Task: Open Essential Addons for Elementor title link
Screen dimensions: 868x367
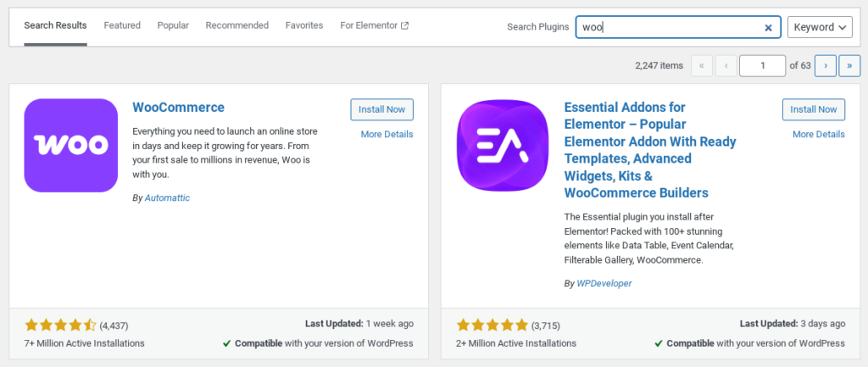Action: point(650,150)
